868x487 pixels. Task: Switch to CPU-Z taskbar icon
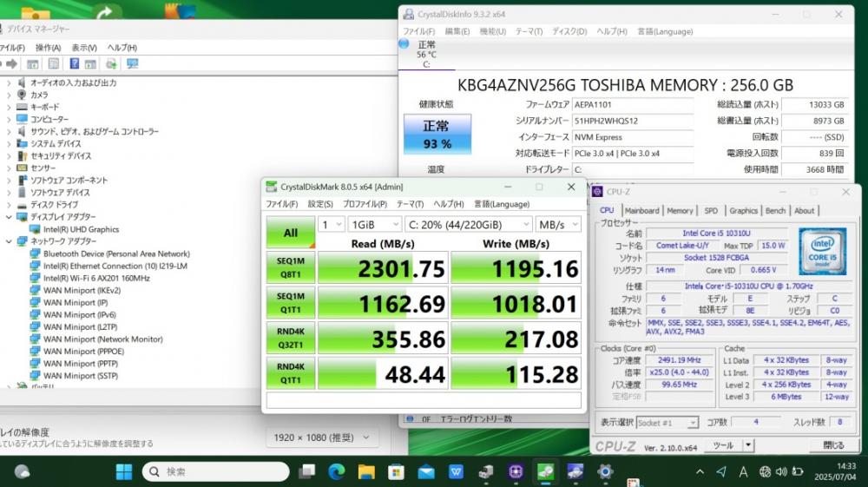[x=516, y=471]
